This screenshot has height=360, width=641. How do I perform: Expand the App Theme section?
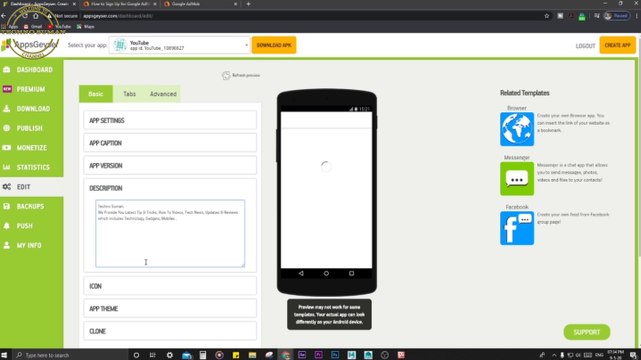(x=170, y=309)
